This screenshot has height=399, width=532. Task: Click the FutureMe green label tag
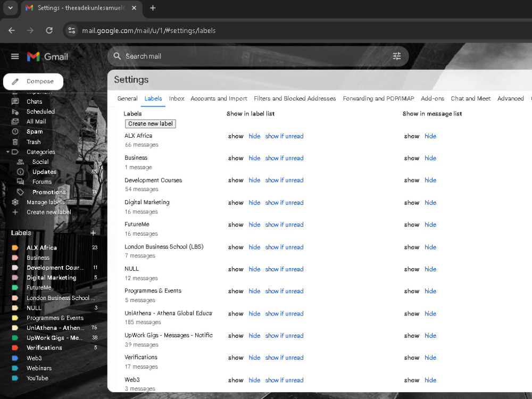pos(15,288)
